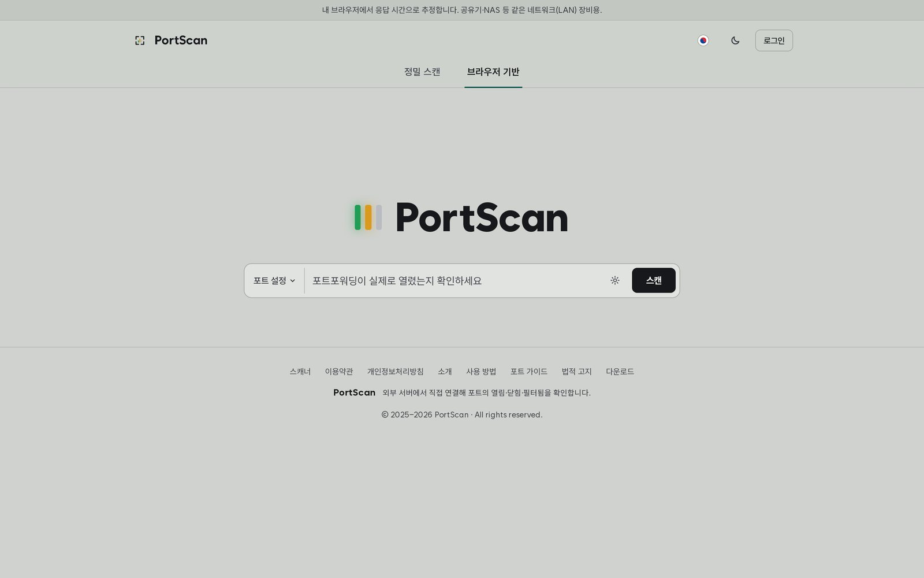The height and width of the screenshot is (578, 924).
Task: Go to the 다운로드 footer link
Action: pos(620,372)
